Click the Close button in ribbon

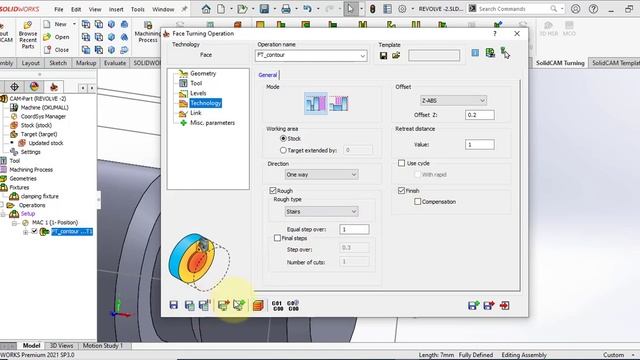tap(57, 49)
